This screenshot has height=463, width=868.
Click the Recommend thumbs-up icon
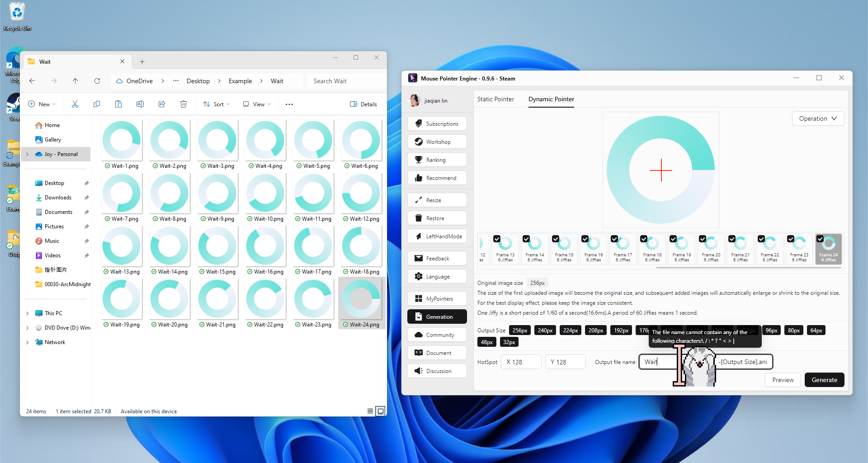pyautogui.click(x=419, y=178)
